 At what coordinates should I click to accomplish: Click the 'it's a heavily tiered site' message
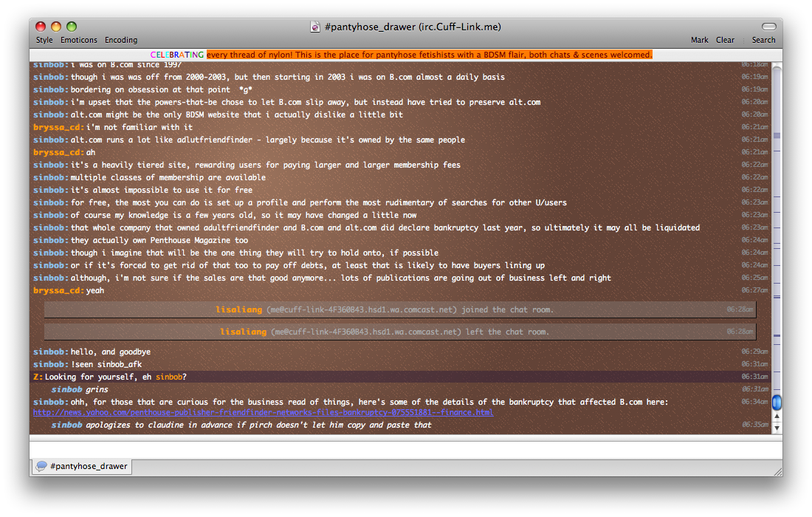pyautogui.click(x=265, y=165)
